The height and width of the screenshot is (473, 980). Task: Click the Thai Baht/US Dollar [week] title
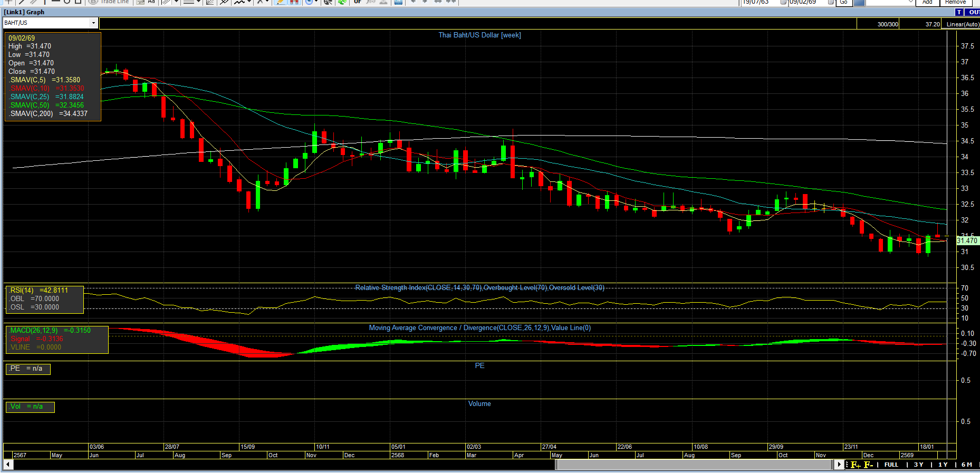480,35
